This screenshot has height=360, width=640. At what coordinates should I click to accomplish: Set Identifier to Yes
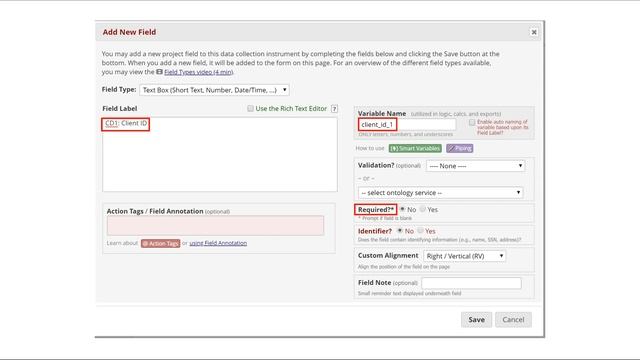(420, 231)
